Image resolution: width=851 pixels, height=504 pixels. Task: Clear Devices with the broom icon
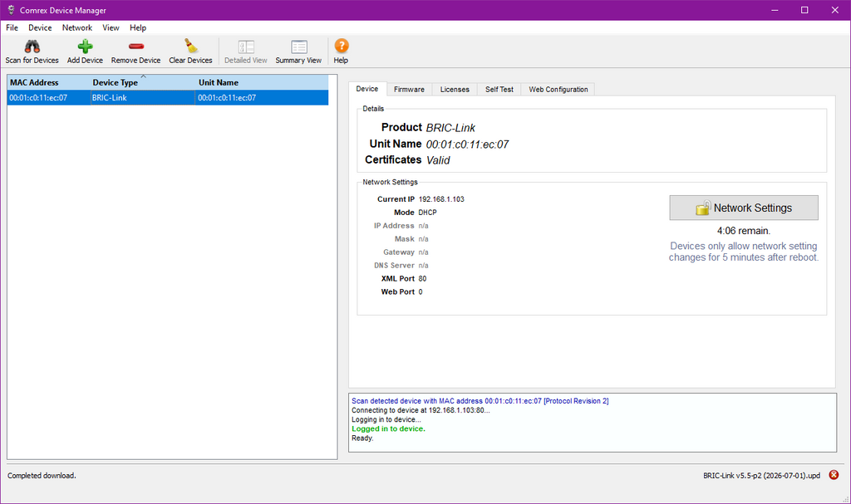tap(190, 46)
